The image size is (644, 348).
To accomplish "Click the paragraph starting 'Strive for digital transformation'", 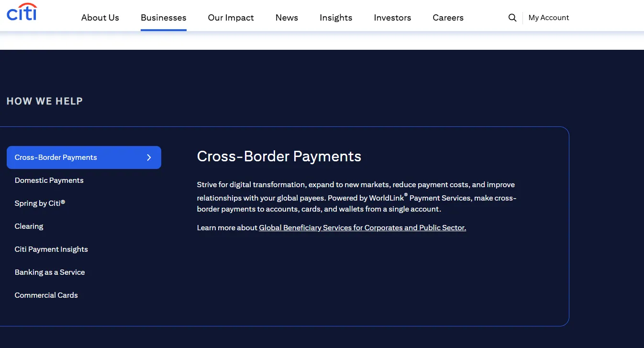I will click(x=357, y=197).
